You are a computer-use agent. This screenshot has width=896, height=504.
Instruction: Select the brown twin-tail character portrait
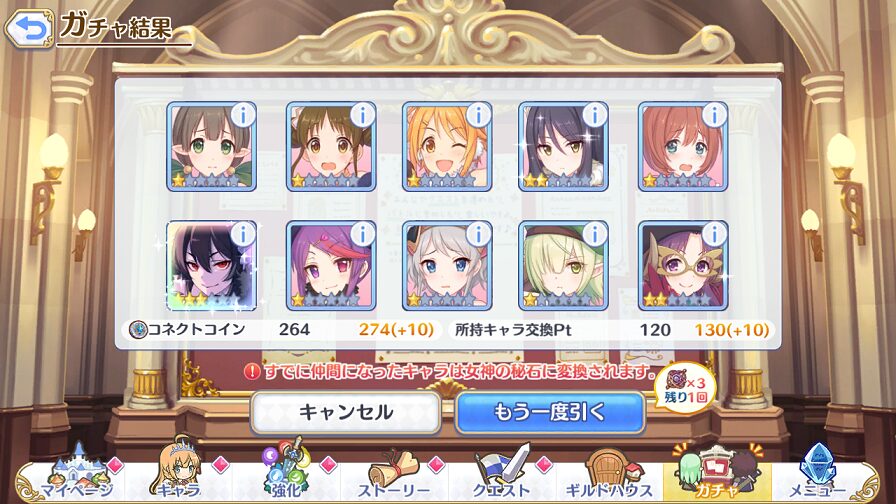pos(331,146)
